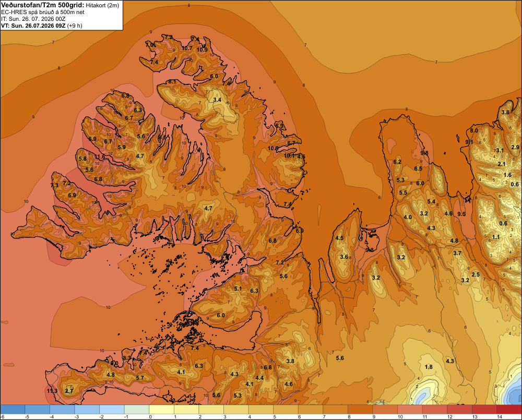
Task: Click the '6.2' temperature value on the map
Action: (x=397, y=162)
